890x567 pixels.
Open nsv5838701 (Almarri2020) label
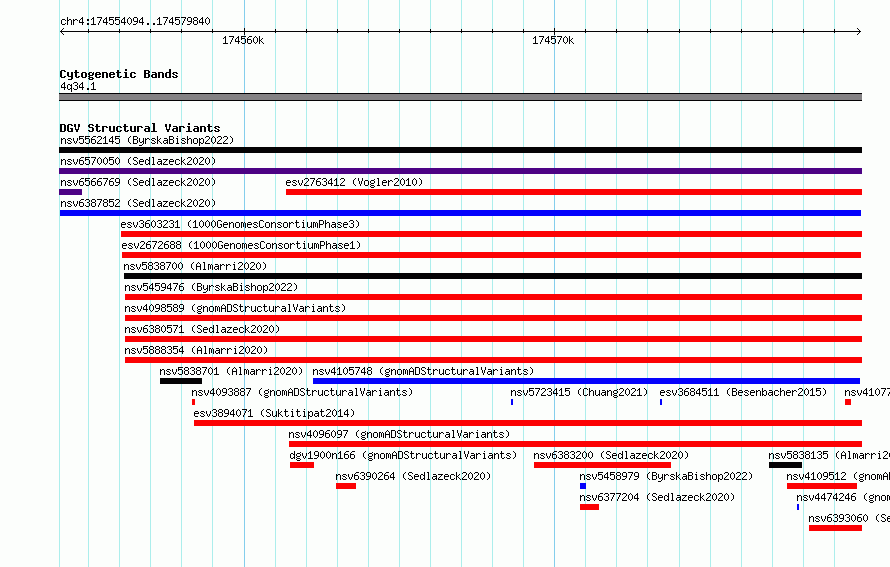[x=231, y=371]
